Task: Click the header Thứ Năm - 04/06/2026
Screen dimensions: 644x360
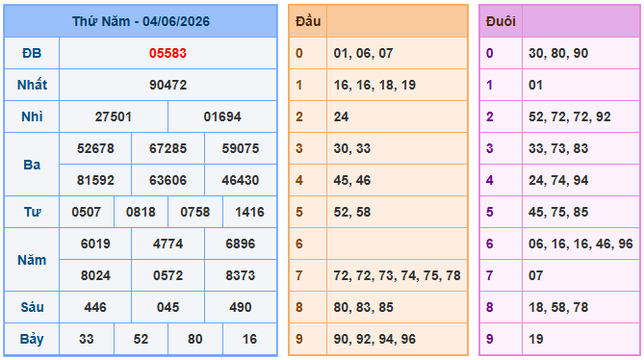Action: 141,21
